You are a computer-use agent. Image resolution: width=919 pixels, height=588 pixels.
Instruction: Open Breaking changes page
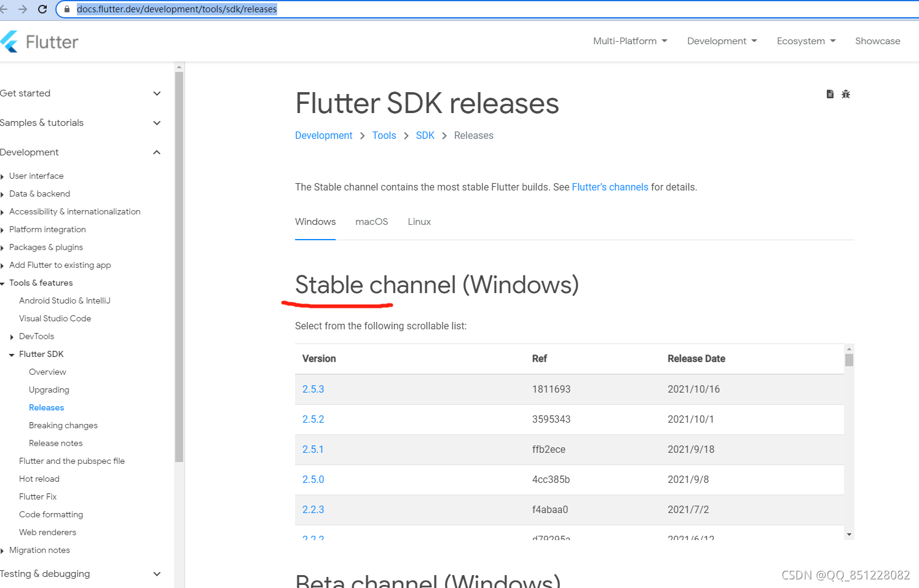pos(63,425)
